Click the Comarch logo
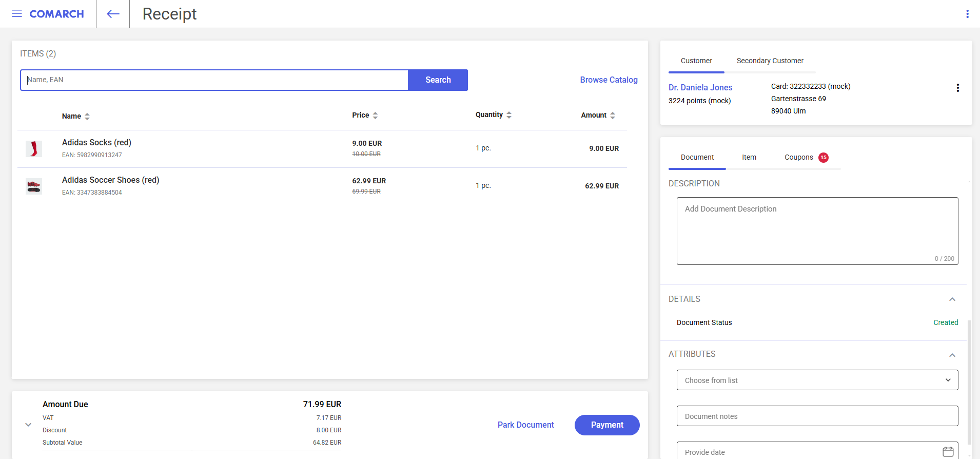Viewport: 980px width, 459px height. 56,14
